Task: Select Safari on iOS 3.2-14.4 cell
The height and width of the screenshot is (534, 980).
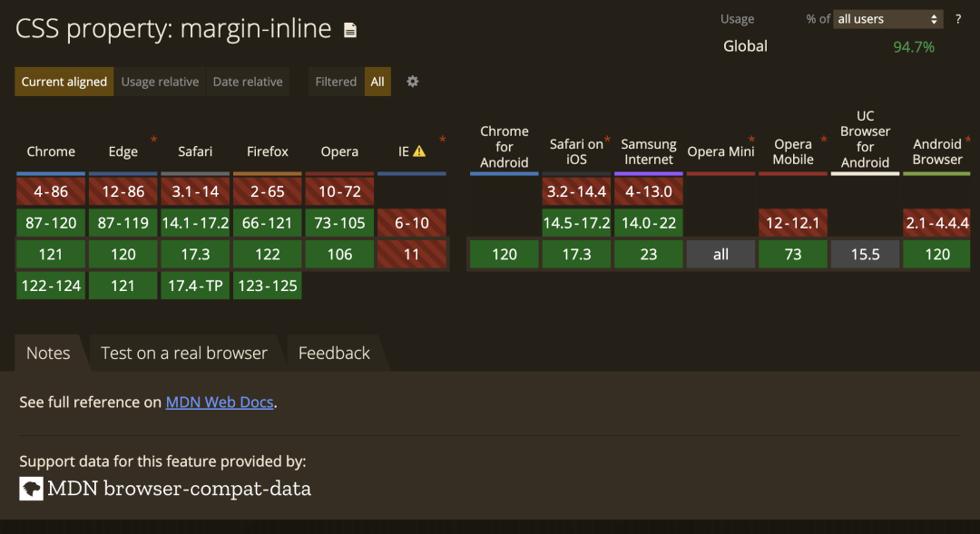Action: coord(576,191)
